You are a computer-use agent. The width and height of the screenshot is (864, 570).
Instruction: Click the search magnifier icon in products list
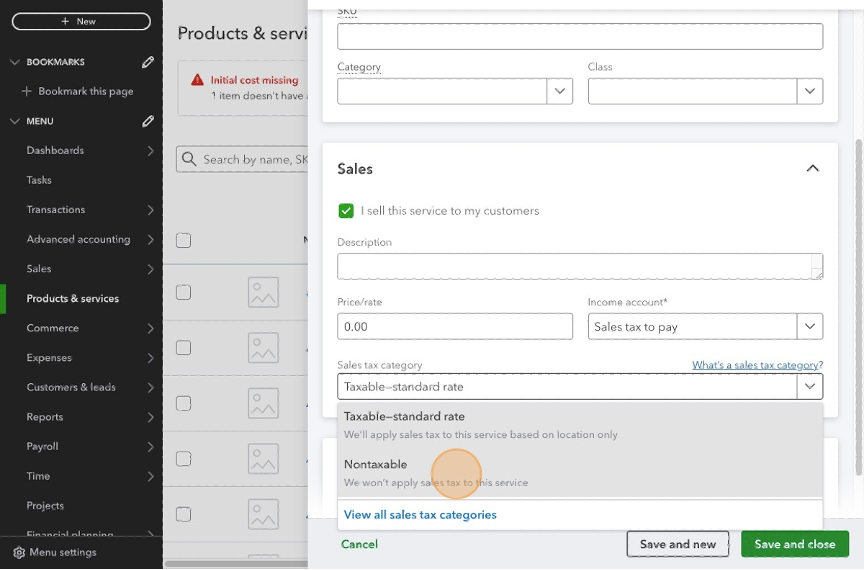[188, 159]
